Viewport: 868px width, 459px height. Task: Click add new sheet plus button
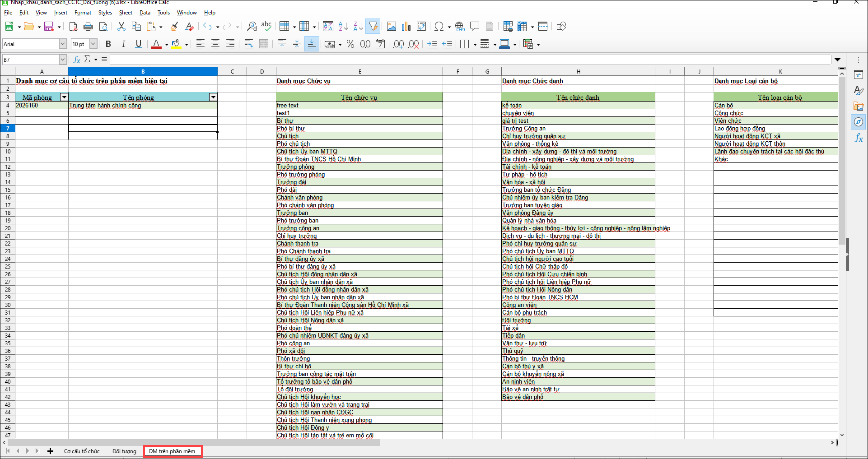(x=50, y=451)
